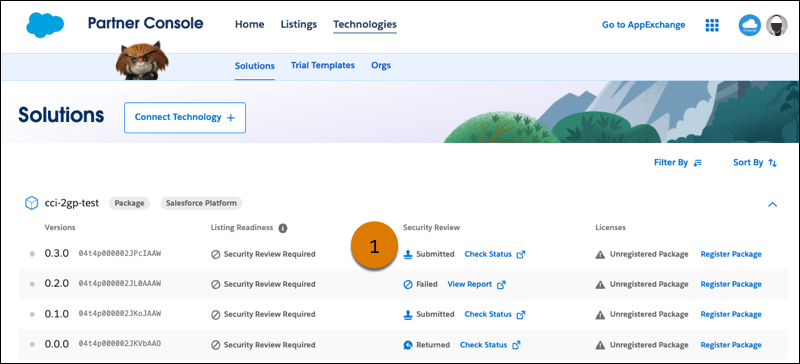Click the warning triangle for version 0.3.0
800x364 pixels.
click(x=600, y=254)
